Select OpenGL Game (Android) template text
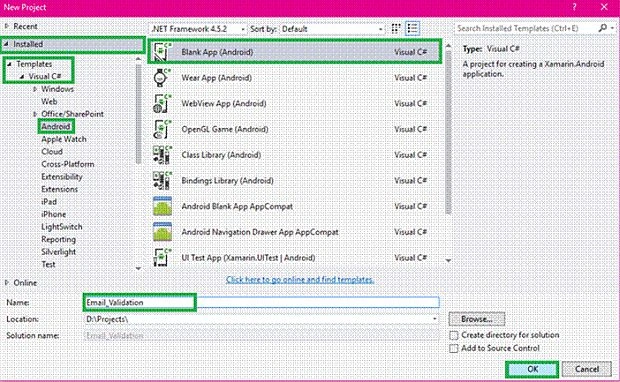 pyautogui.click(x=225, y=129)
